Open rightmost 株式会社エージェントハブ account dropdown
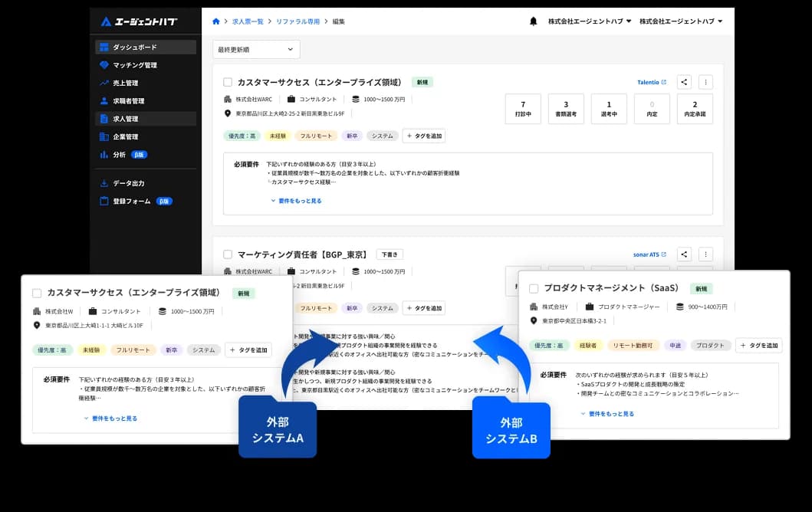 [680, 21]
